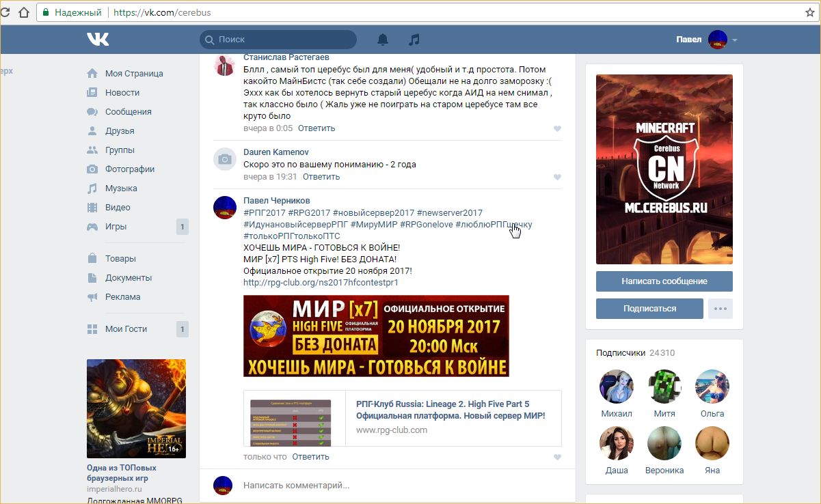Open the МИР x7 High Five banner image
The height and width of the screenshot is (504, 821).
tap(376, 336)
